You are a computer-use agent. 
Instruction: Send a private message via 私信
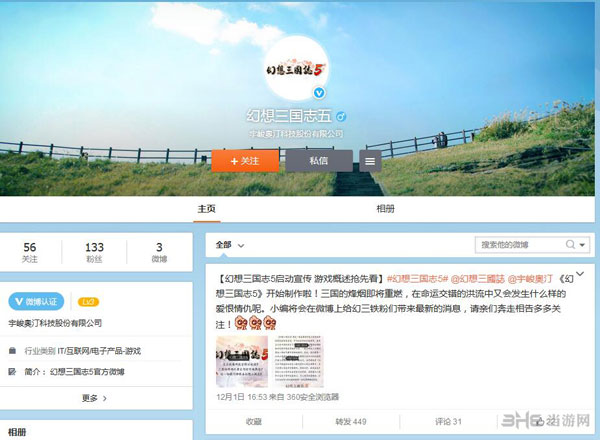tap(318, 160)
